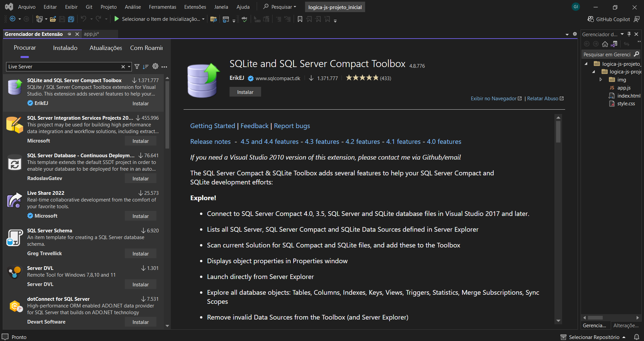Viewport: 644px width, 341px height.
Task: Close the Gerenciador de Extensão tab
Action: coord(77,34)
